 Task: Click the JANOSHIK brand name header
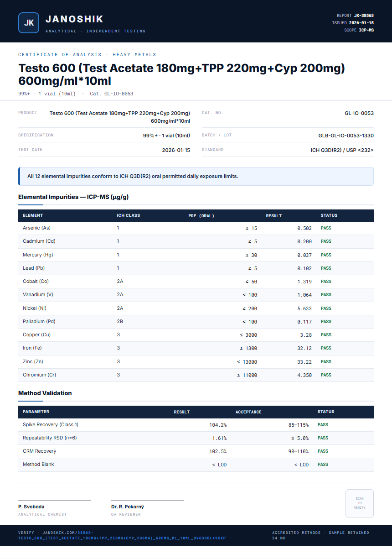point(75,19)
